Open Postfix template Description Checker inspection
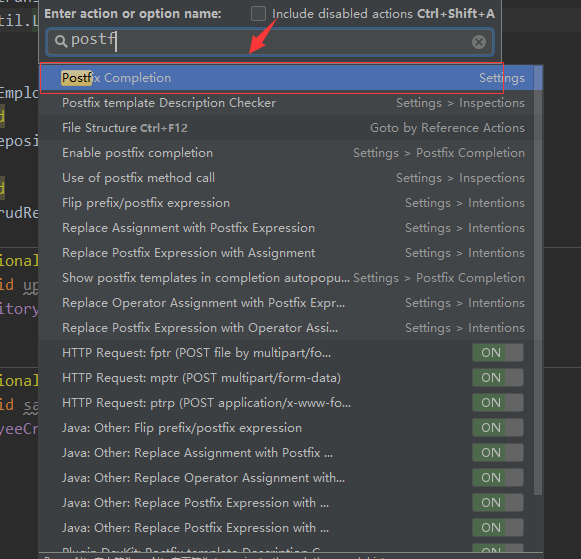 click(x=286, y=103)
